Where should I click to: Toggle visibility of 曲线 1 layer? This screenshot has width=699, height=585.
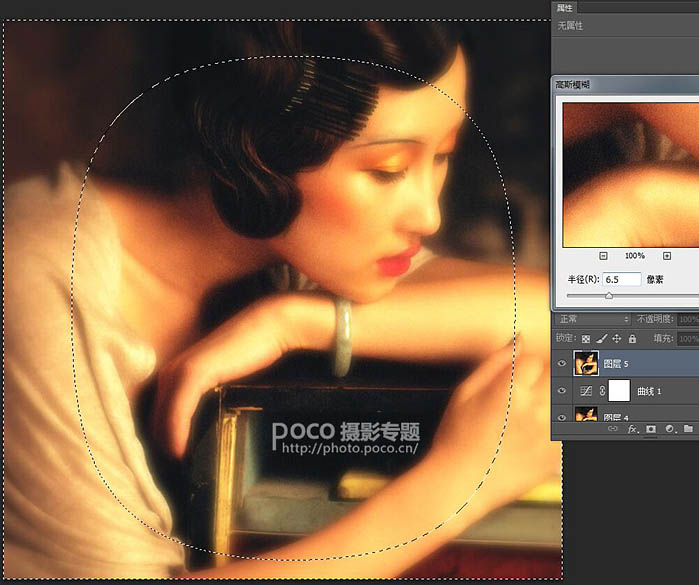point(561,391)
